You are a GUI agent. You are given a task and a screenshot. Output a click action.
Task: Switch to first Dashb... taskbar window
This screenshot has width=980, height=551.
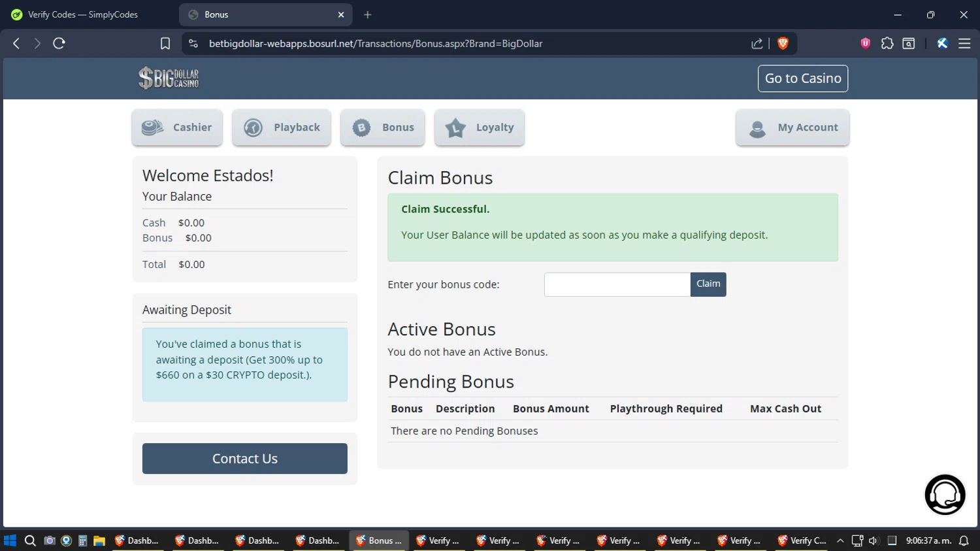point(137,541)
